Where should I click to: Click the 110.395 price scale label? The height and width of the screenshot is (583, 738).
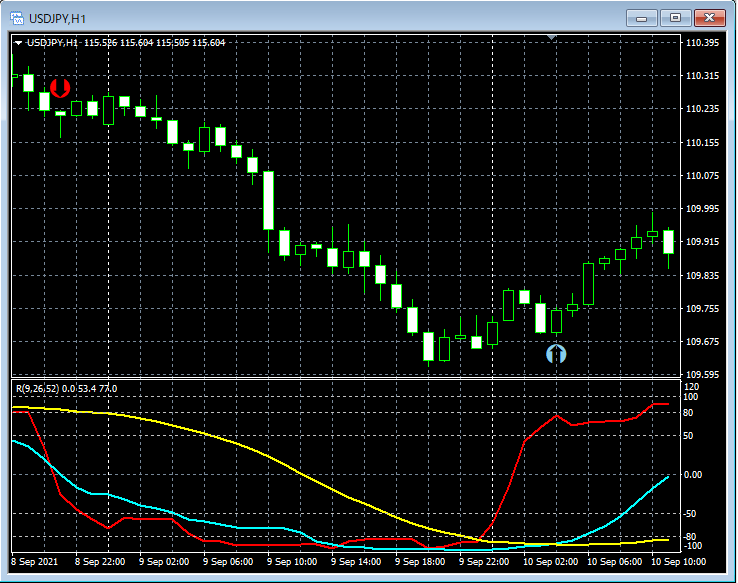[x=704, y=43]
